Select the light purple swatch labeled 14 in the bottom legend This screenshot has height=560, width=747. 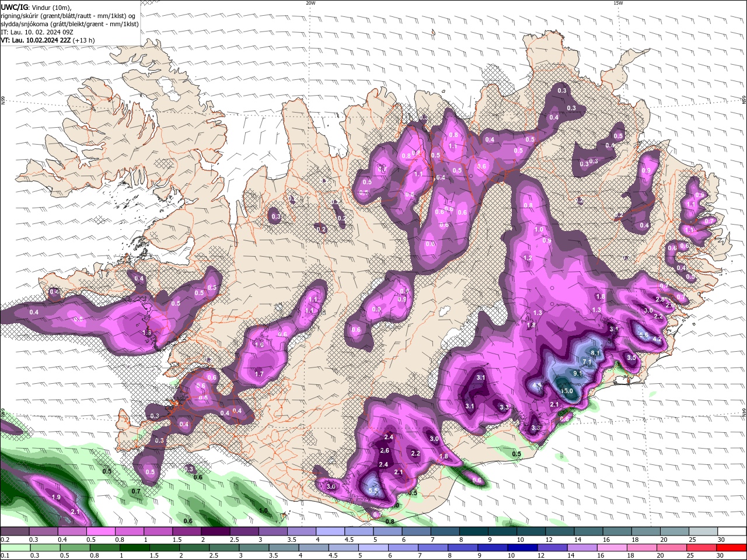click(x=581, y=548)
